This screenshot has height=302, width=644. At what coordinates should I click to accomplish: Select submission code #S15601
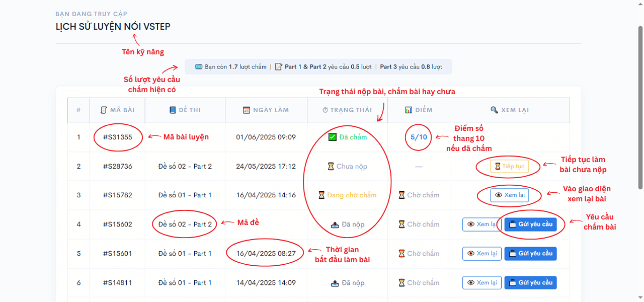point(118,253)
